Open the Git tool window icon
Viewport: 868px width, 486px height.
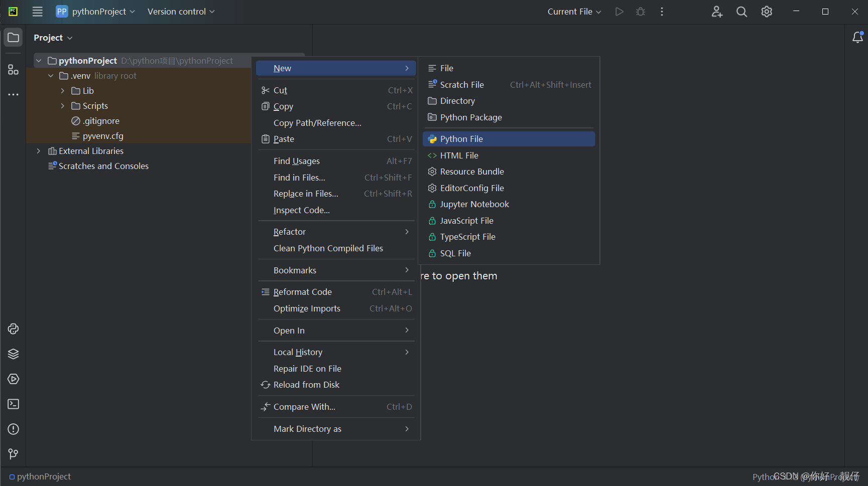click(13, 454)
